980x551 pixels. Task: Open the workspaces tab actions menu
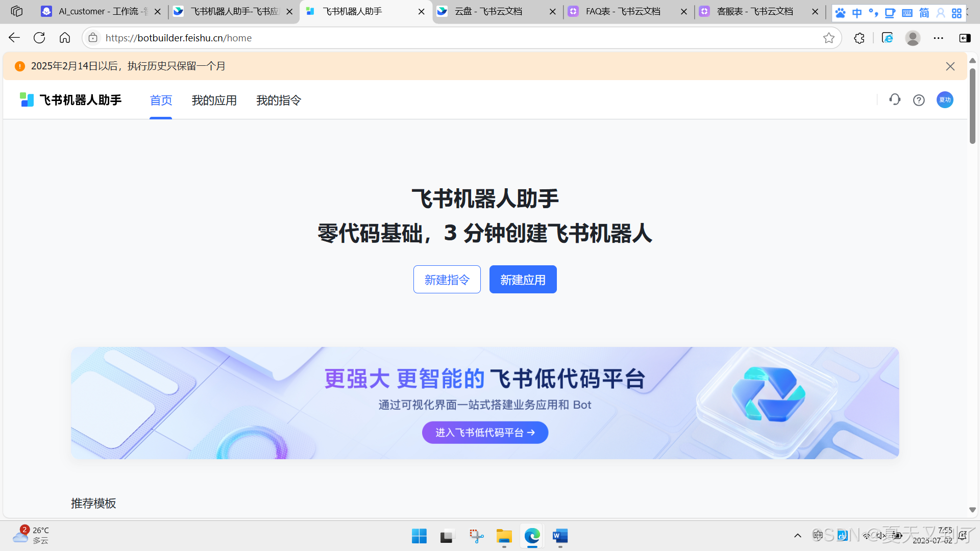pyautogui.click(x=16, y=11)
